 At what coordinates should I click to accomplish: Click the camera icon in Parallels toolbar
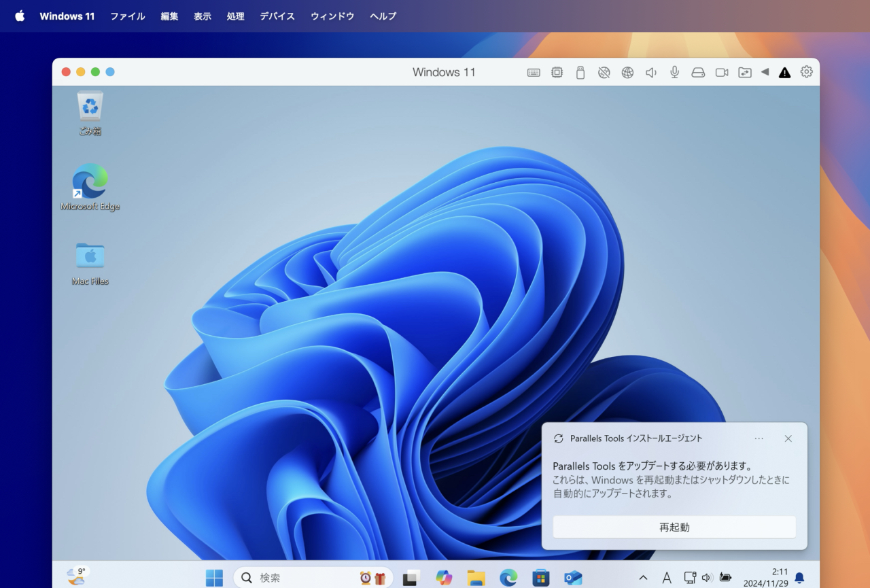(722, 72)
